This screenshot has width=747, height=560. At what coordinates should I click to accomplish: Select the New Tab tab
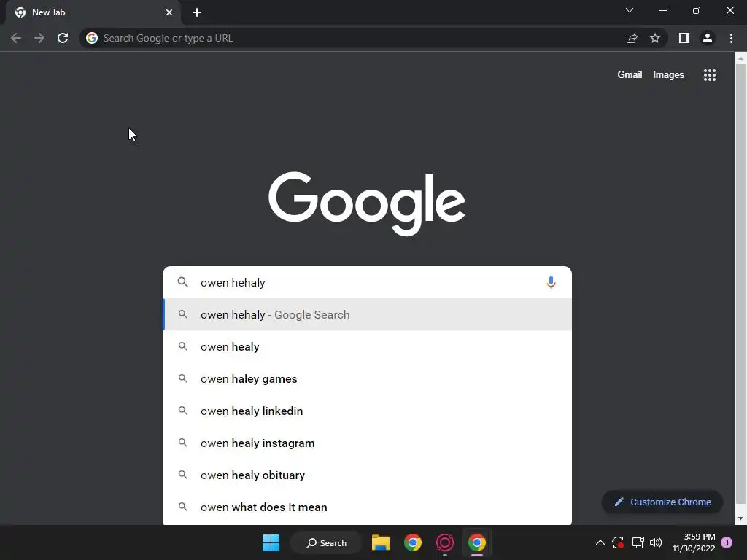click(93, 12)
